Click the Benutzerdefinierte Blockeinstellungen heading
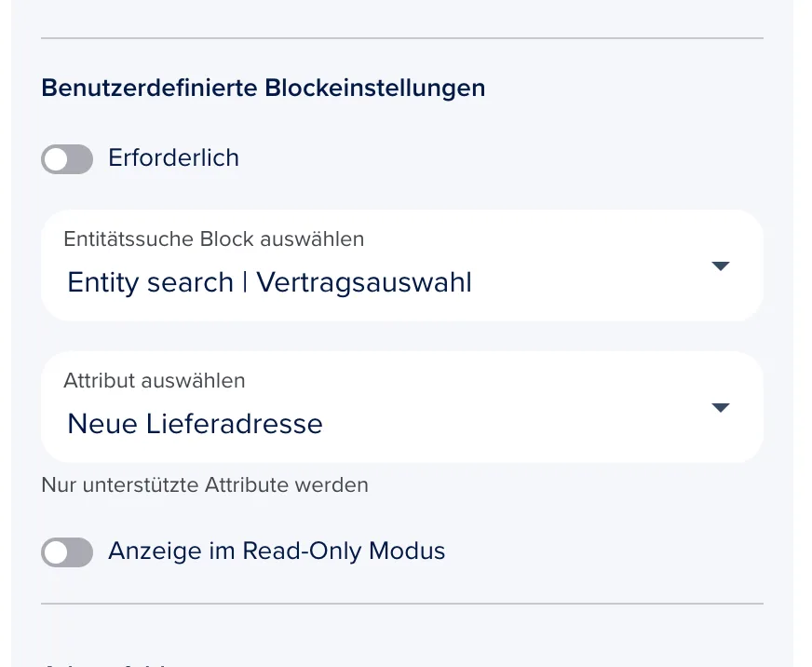 click(264, 88)
